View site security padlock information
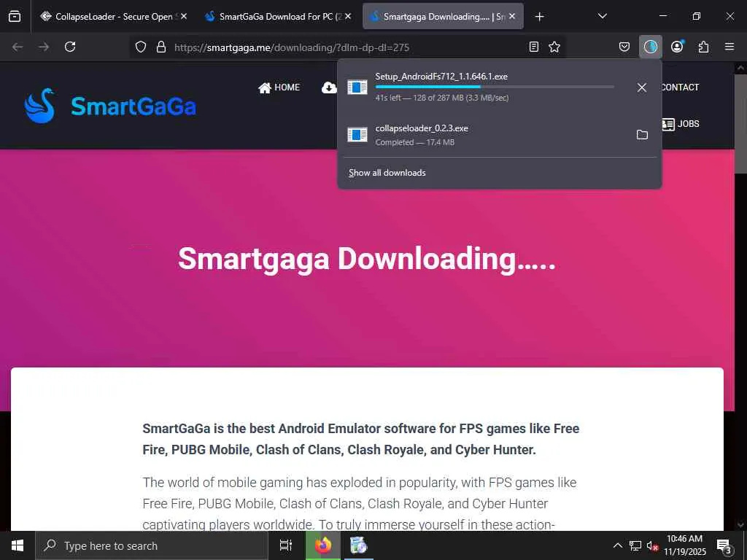This screenshot has height=560, width=747. coord(161,47)
